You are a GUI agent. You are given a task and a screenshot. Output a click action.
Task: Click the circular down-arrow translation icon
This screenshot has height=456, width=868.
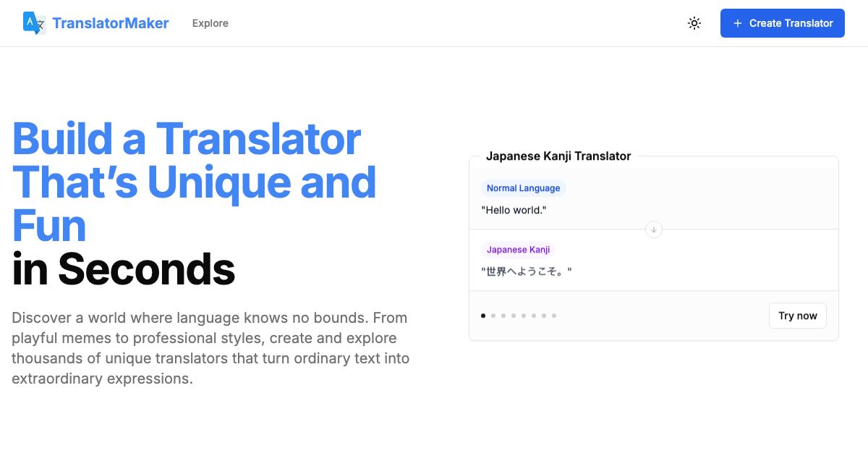tap(653, 229)
